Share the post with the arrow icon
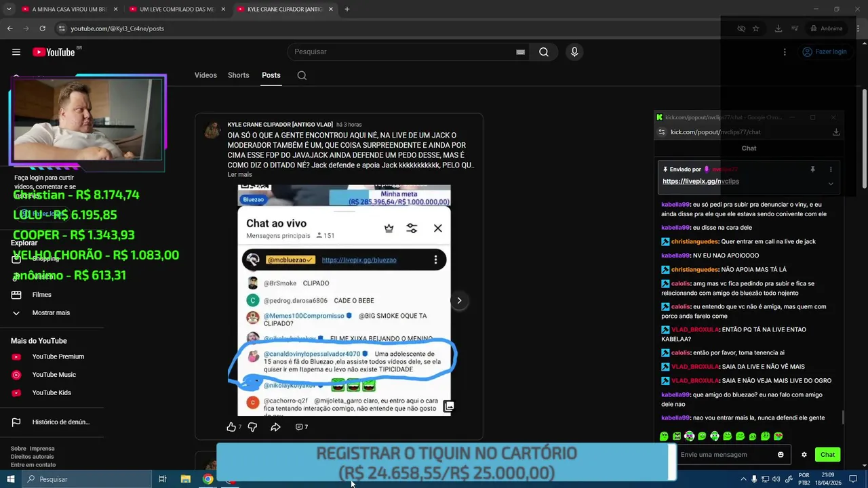 tap(275, 427)
